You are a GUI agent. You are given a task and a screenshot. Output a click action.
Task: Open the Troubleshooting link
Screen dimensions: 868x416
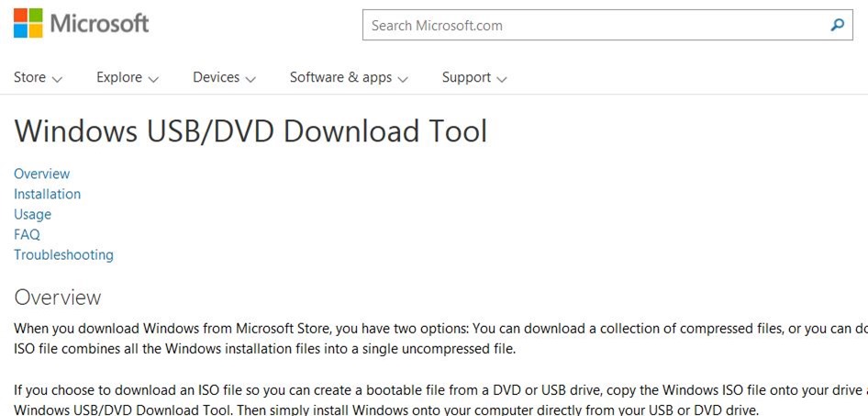(x=63, y=254)
